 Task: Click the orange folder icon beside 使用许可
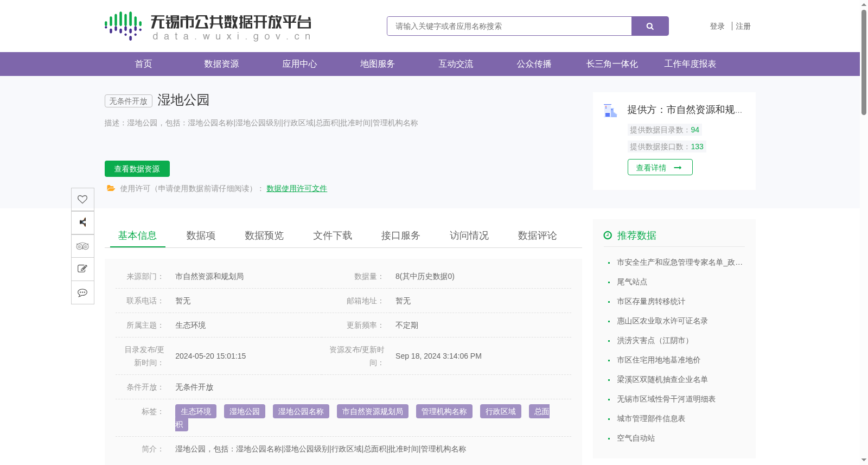[x=111, y=188]
